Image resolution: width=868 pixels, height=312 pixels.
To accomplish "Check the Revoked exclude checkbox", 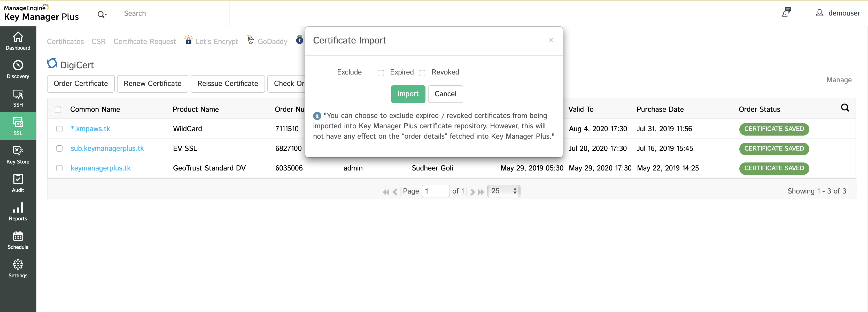I will [422, 73].
